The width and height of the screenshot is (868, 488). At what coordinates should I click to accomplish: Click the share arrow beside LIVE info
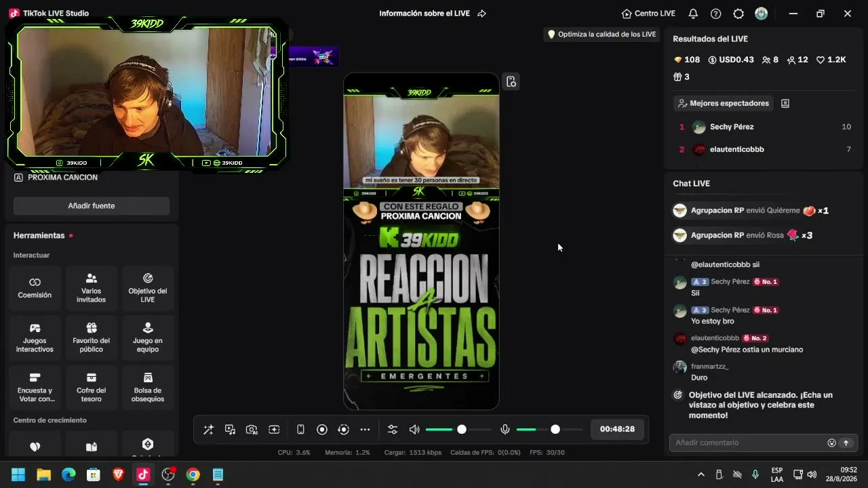[481, 14]
